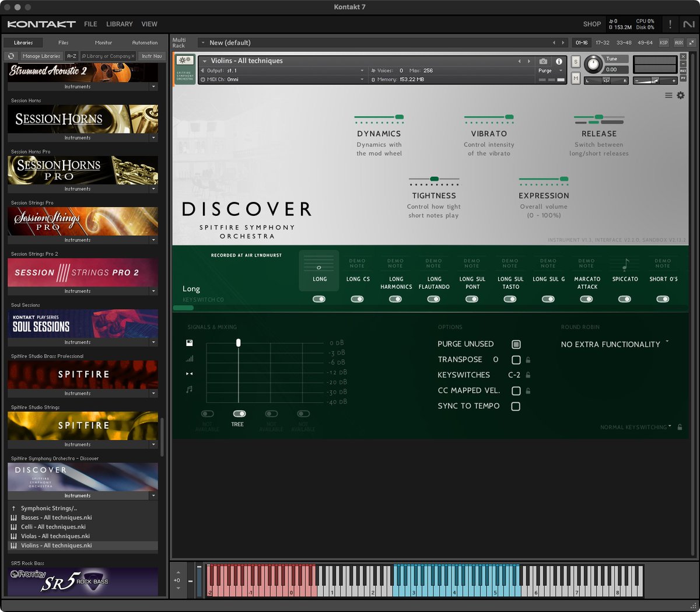Click the exclamation warning icon in header

670,24
